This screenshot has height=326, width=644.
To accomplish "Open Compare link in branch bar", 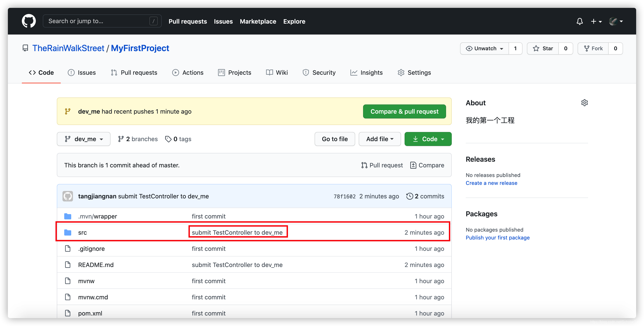I will point(427,165).
